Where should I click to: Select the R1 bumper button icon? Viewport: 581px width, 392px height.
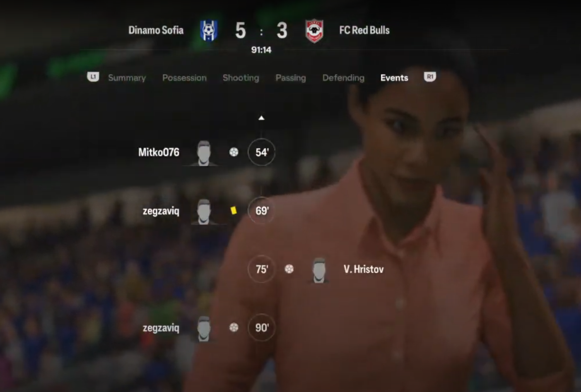(x=430, y=77)
